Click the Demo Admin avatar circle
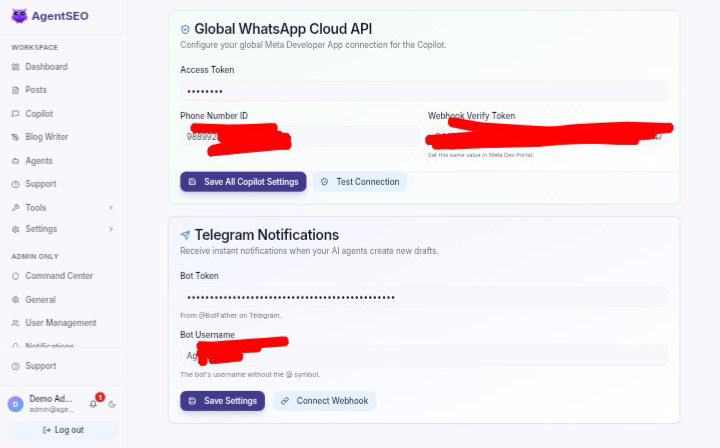The height and width of the screenshot is (448, 720). (16, 404)
